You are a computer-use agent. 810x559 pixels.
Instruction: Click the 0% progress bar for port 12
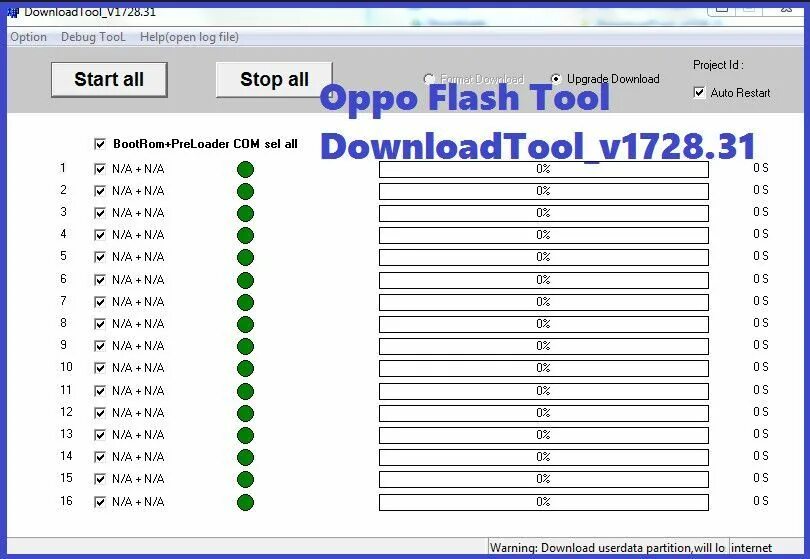pos(543,413)
